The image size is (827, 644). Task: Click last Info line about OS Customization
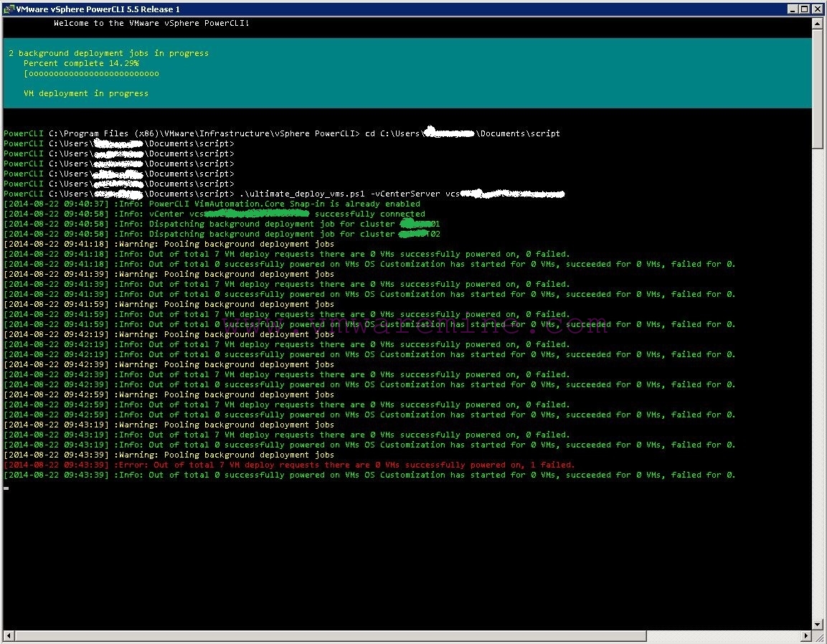click(x=369, y=475)
